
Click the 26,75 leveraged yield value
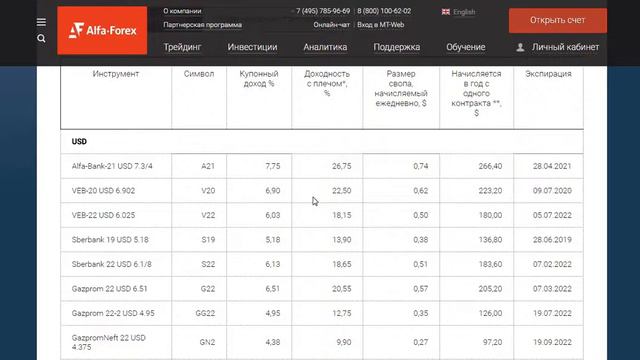[x=342, y=166]
